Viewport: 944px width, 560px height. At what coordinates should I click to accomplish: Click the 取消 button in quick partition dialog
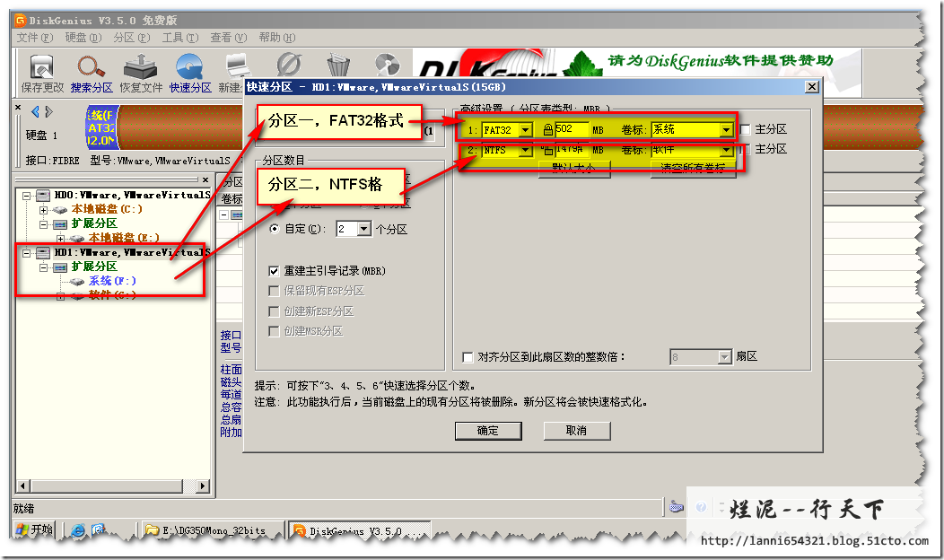(577, 431)
